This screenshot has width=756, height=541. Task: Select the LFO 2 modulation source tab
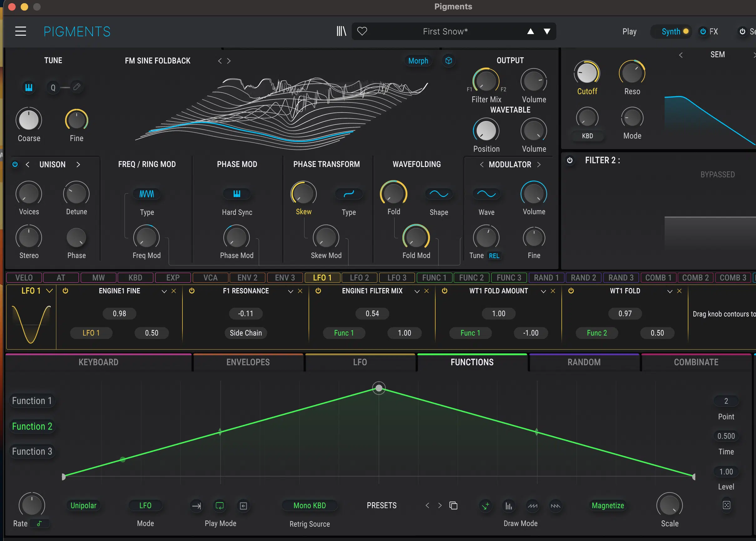point(359,277)
